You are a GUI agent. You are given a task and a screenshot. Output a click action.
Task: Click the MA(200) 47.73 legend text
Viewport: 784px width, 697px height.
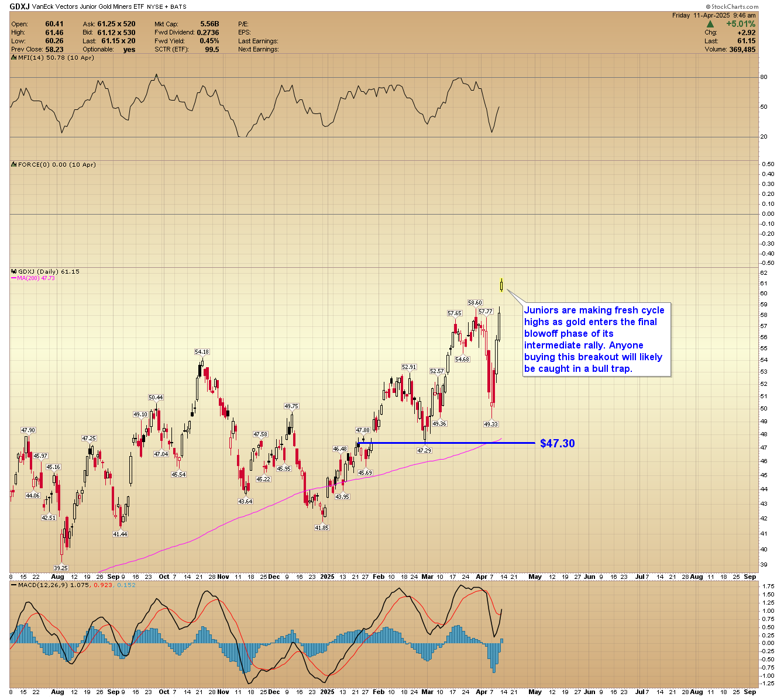[36, 278]
